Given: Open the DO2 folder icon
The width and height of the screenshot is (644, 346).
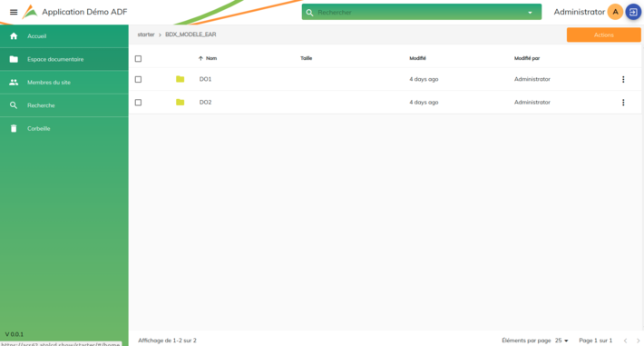Looking at the screenshot, I should (180, 102).
